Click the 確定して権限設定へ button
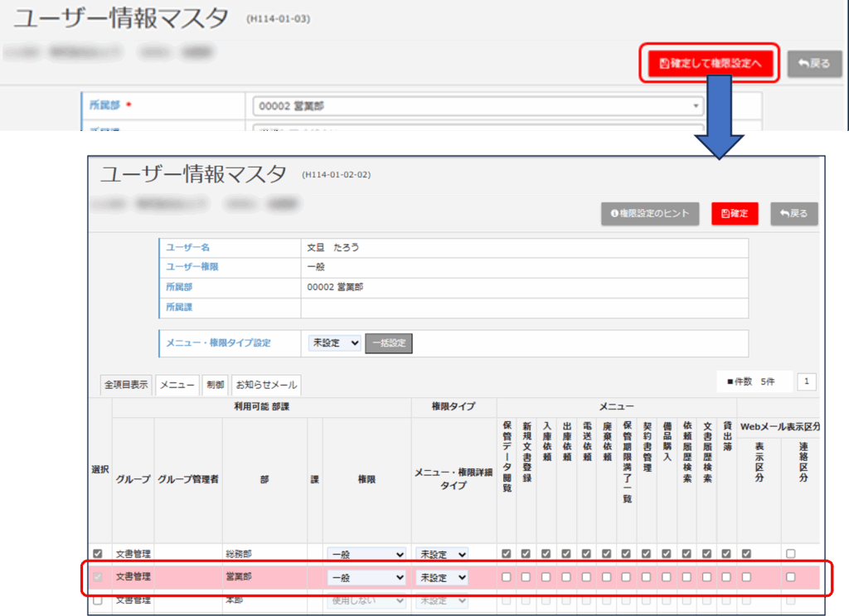The image size is (849, 616). click(709, 63)
